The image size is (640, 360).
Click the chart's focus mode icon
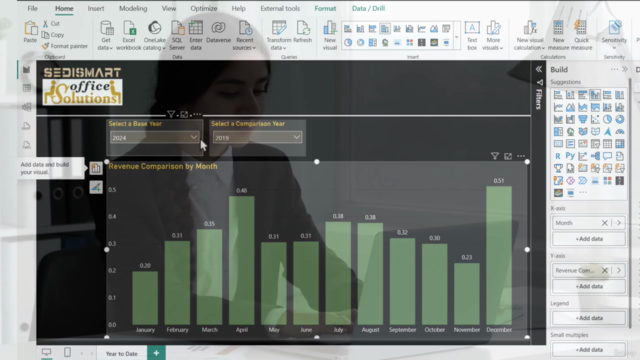pyautogui.click(x=508, y=156)
